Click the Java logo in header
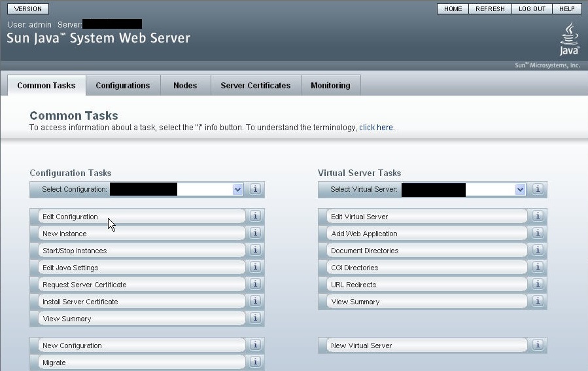The width and height of the screenshot is (588, 371). [569, 38]
